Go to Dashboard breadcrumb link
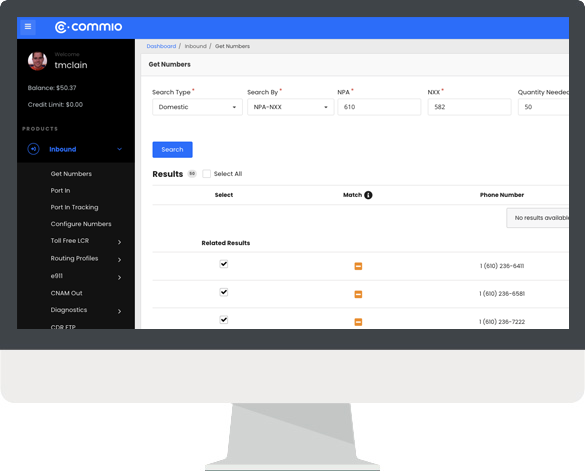This screenshot has height=471, width=585. (161, 46)
